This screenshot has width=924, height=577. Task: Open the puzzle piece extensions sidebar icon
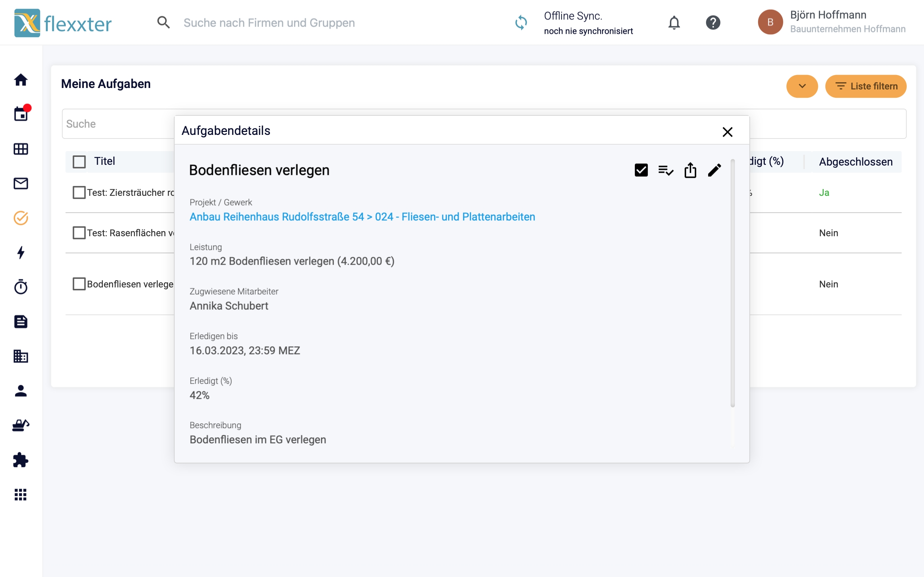(21, 460)
